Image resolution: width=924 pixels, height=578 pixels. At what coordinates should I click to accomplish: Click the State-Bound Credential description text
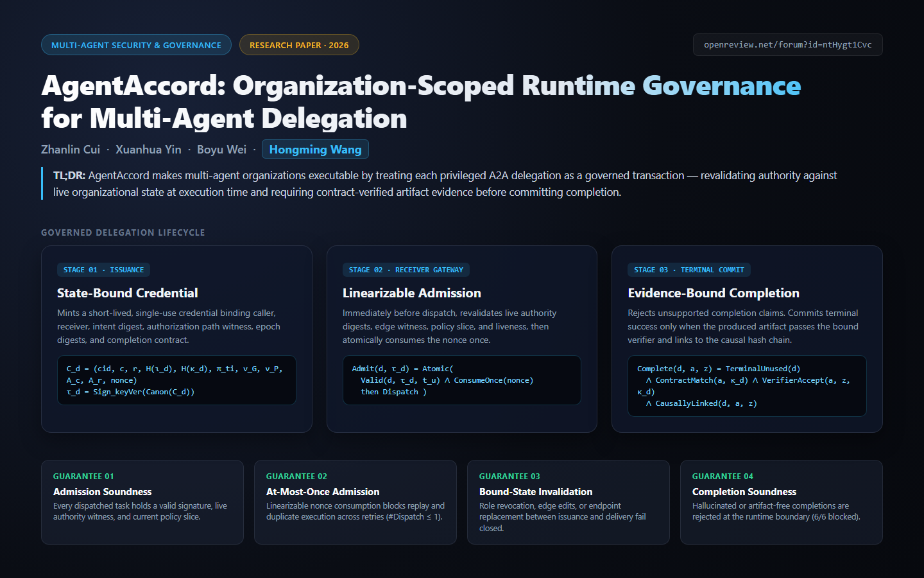(x=169, y=326)
